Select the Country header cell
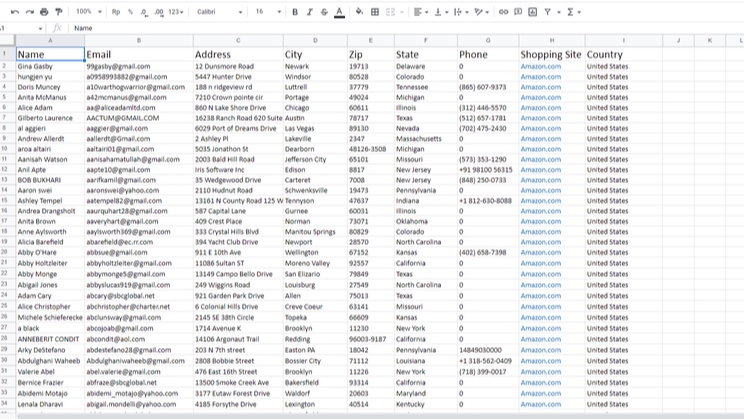This screenshot has height=419, width=744. pyautogui.click(x=623, y=54)
